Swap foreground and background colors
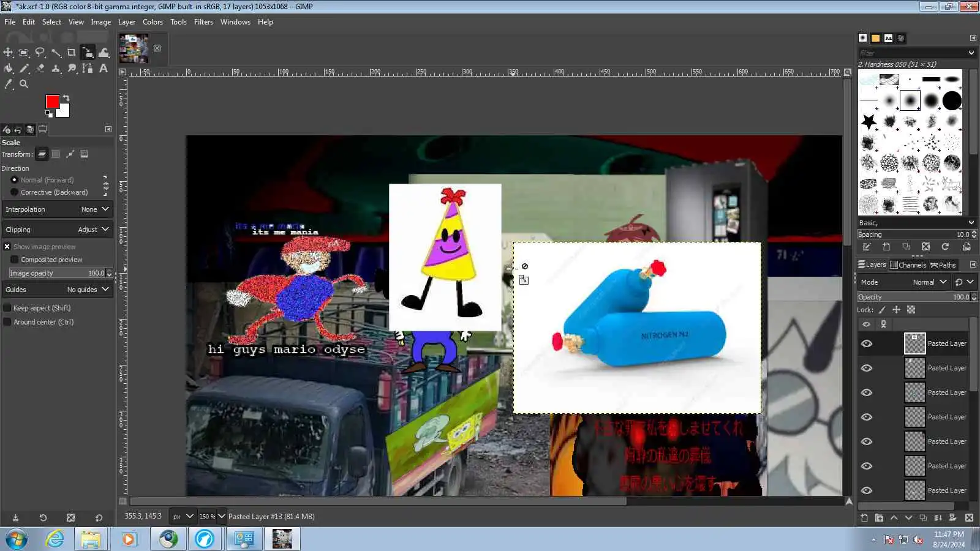Viewport: 980px width, 551px height. (x=66, y=98)
